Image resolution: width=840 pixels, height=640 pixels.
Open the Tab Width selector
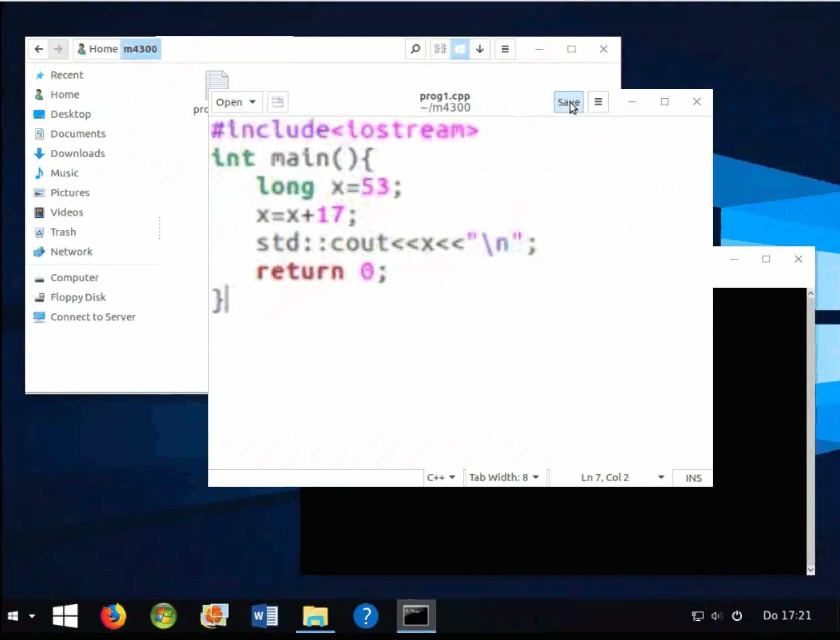[x=503, y=477]
